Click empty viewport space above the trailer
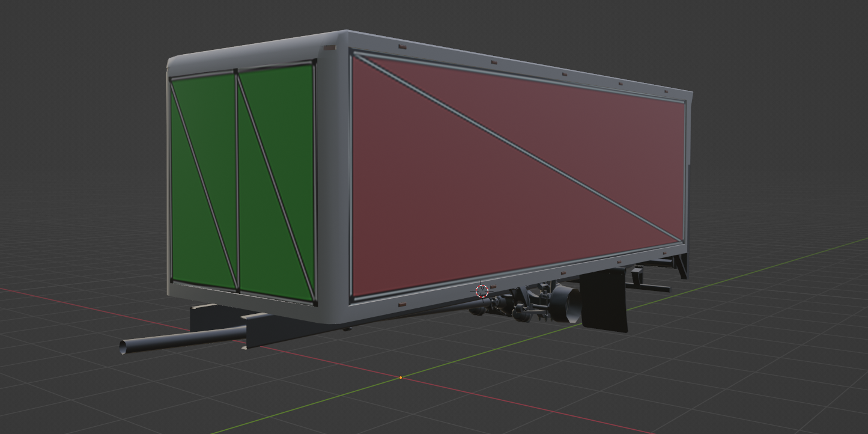The height and width of the screenshot is (434, 868). pos(481,18)
